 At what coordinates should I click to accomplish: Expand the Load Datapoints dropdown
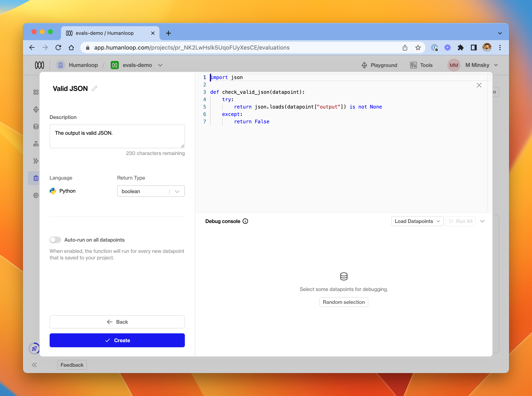(417, 221)
